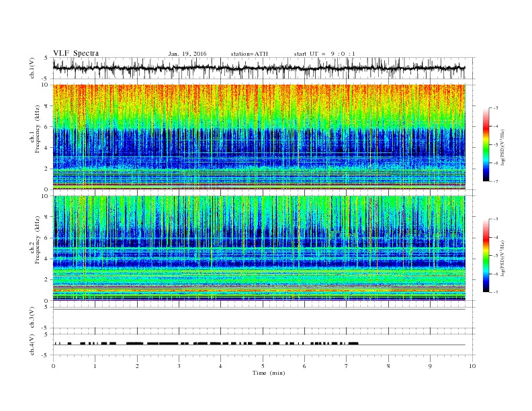
Task: Click the ch.1 spectrogram color scale bar
Action: pyautogui.click(x=486, y=144)
